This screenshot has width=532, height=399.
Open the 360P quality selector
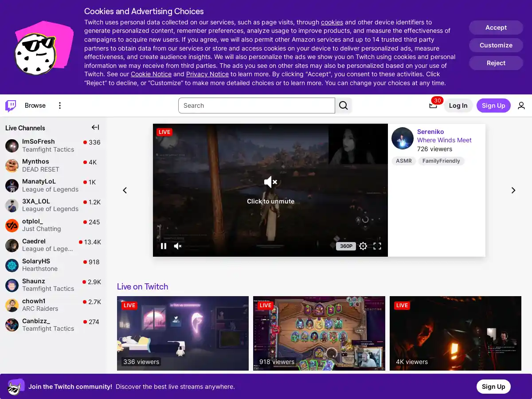point(346,246)
